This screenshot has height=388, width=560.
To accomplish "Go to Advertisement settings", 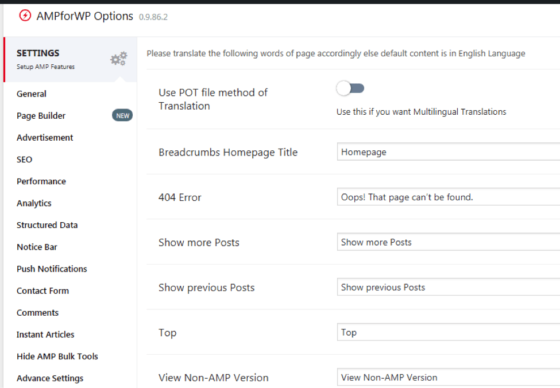I will click(x=45, y=138).
